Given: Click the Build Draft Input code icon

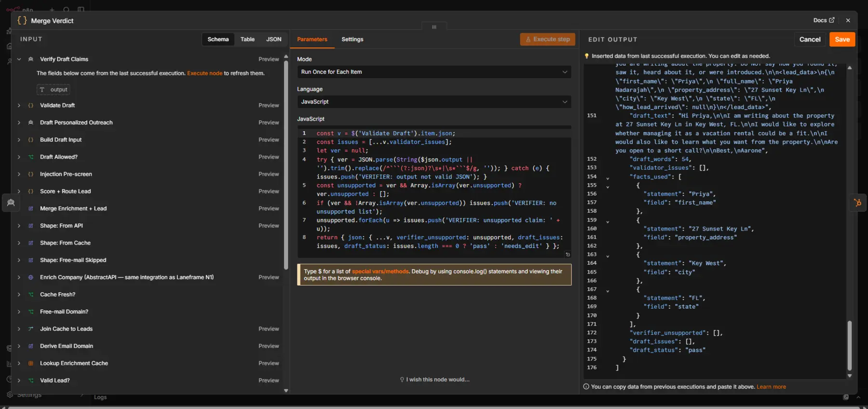Looking at the screenshot, I should 31,140.
